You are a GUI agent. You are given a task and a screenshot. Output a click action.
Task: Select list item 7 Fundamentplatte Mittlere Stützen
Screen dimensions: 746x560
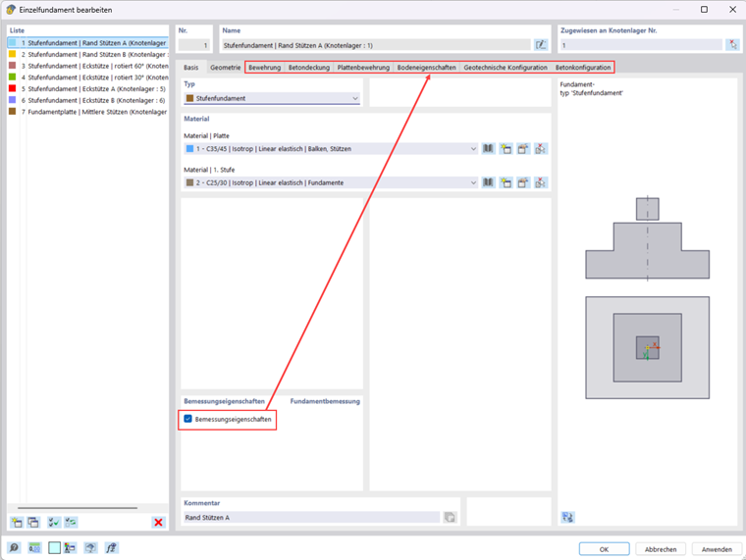tap(88, 112)
